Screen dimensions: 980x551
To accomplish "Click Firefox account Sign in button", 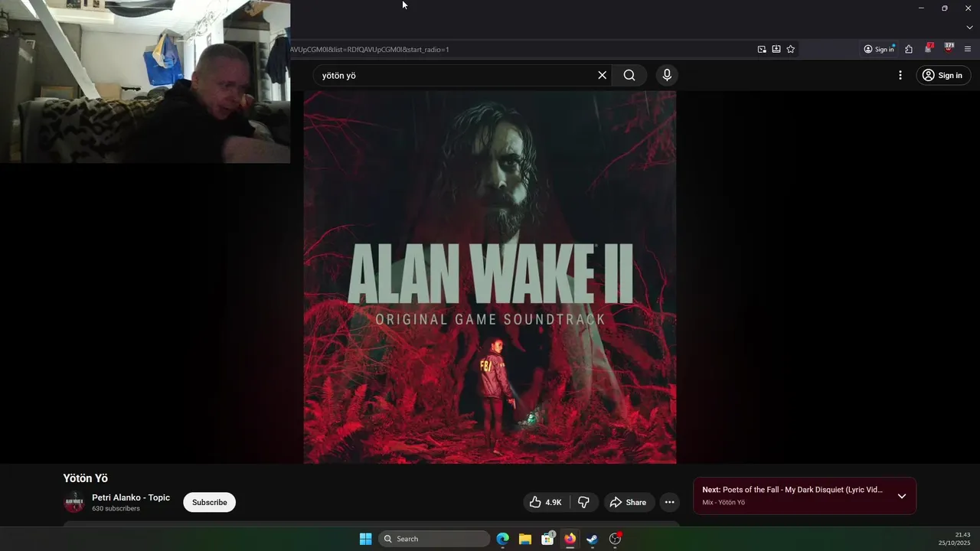I will (879, 49).
